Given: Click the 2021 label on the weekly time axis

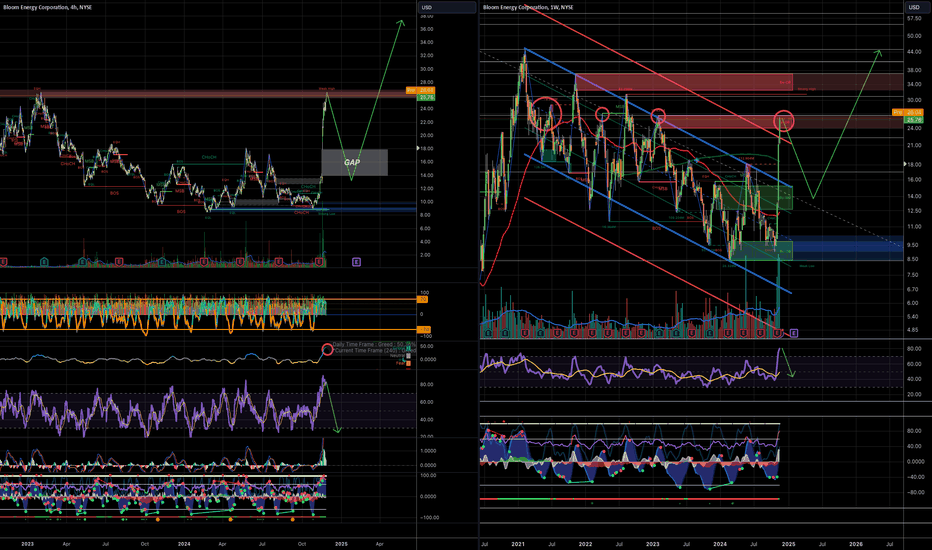Looking at the screenshot, I should tap(518, 544).
